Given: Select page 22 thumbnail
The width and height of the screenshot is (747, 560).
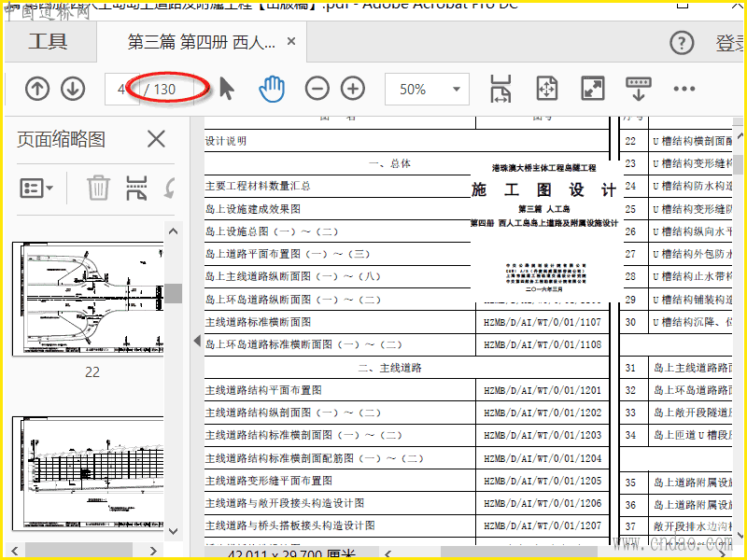Looking at the screenshot, I should tap(88, 299).
